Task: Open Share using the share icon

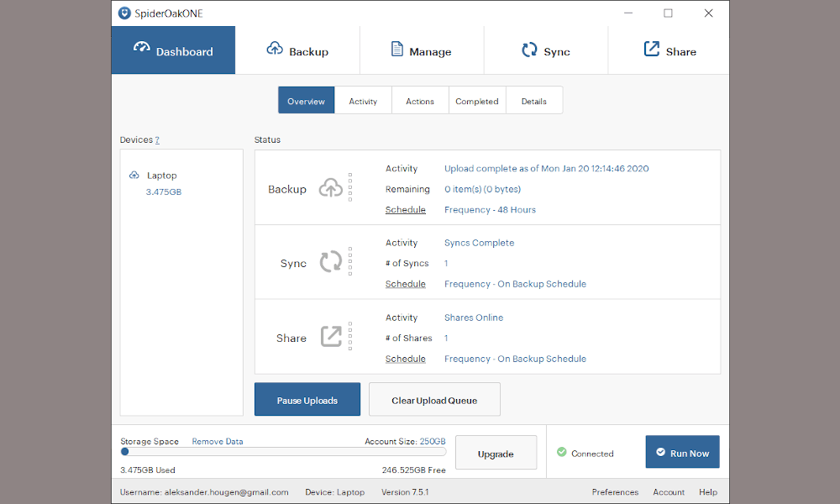Action: (x=650, y=50)
